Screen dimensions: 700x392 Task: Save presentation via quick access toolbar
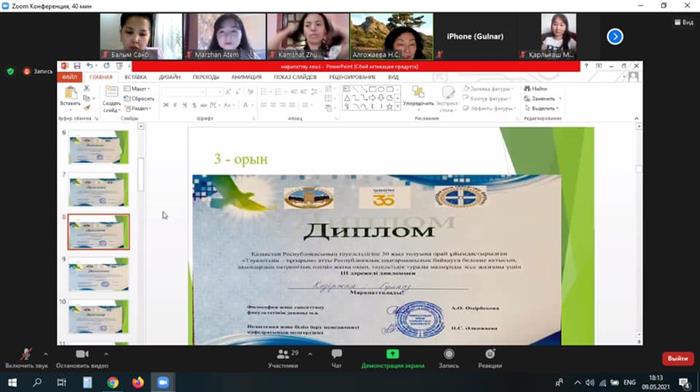[x=77, y=66]
